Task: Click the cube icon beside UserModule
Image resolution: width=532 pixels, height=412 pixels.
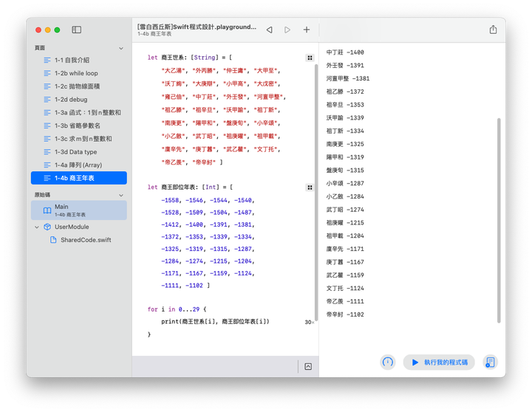Action: [x=47, y=227]
